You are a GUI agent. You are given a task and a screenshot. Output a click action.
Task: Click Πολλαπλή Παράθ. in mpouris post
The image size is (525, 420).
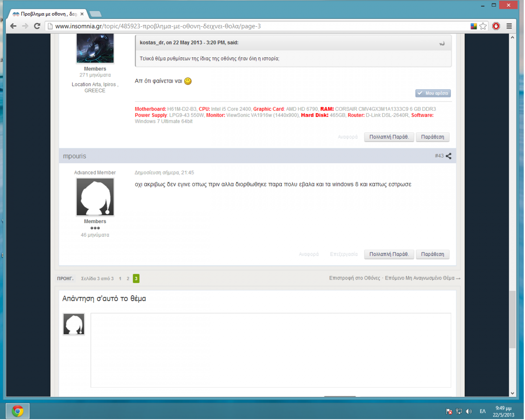click(x=389, y=254)
